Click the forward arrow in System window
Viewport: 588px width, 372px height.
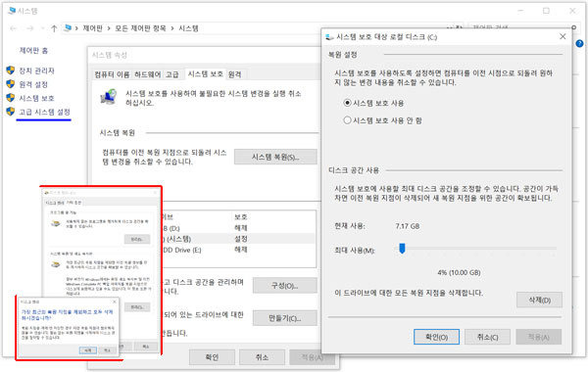30,28
